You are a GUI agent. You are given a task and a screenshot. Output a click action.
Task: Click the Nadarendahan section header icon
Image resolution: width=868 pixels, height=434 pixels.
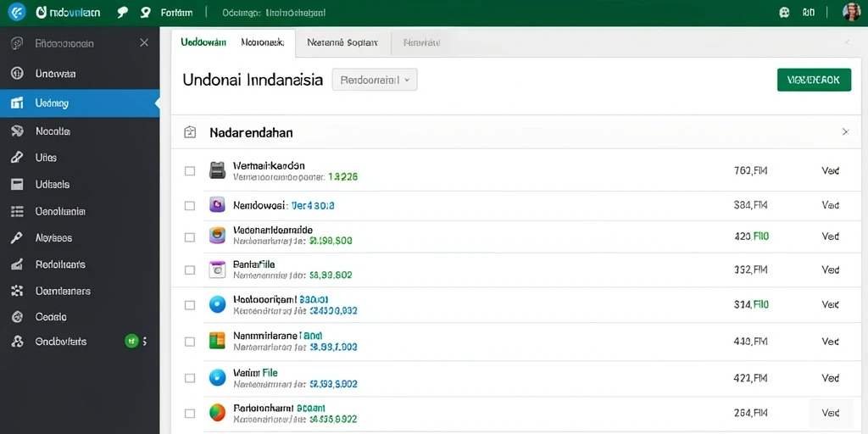[x=190, y=132]
